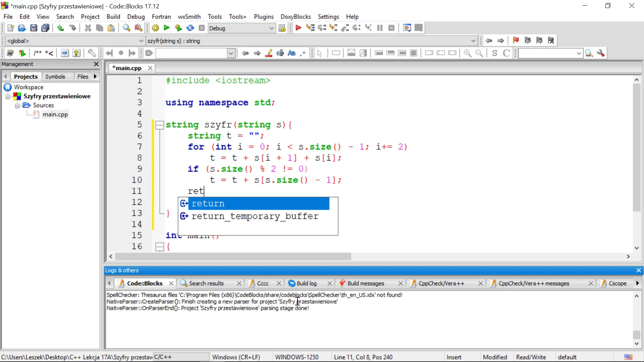The height and width of the screenshot is (362, 644).
Task: Stop the debugger with the red X
Action: 392,28
